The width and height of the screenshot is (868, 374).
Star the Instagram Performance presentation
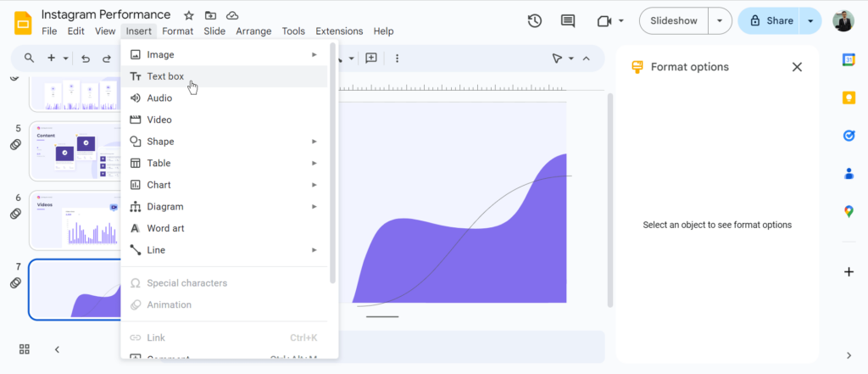[189, 15]
